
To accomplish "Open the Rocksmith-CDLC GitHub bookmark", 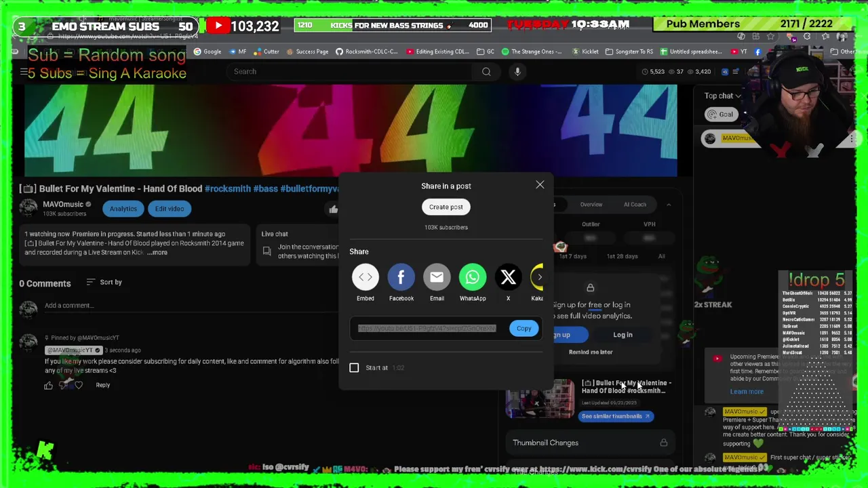I will coord(367,52).
